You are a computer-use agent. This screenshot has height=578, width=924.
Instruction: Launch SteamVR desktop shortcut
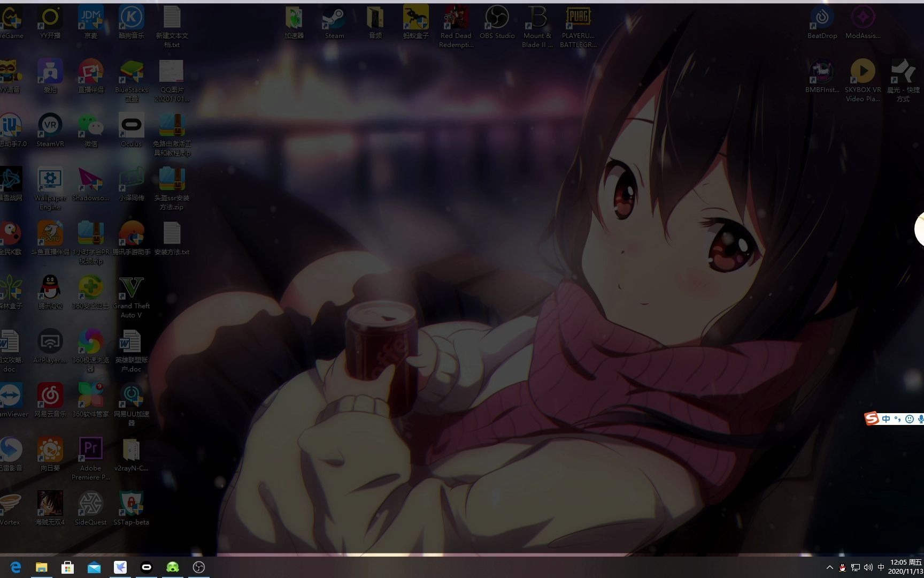50,131
